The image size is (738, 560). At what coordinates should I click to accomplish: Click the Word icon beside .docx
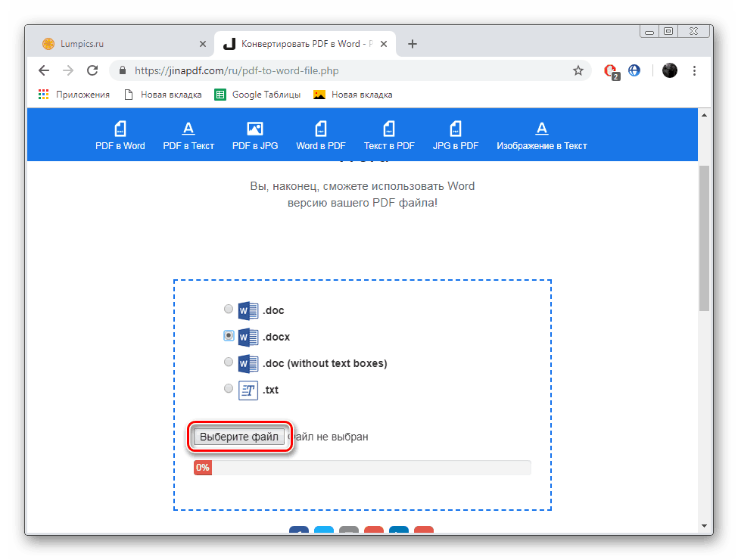(x=248, y=337)
